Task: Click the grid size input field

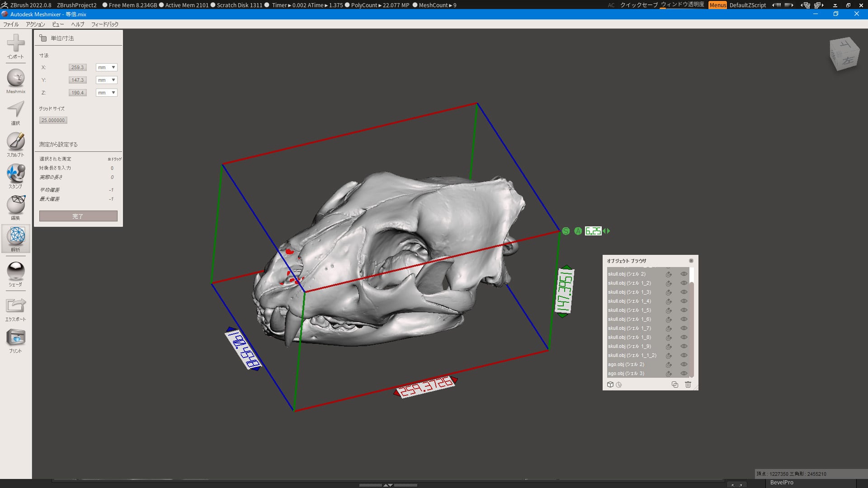Action: [x=53, y=120]
